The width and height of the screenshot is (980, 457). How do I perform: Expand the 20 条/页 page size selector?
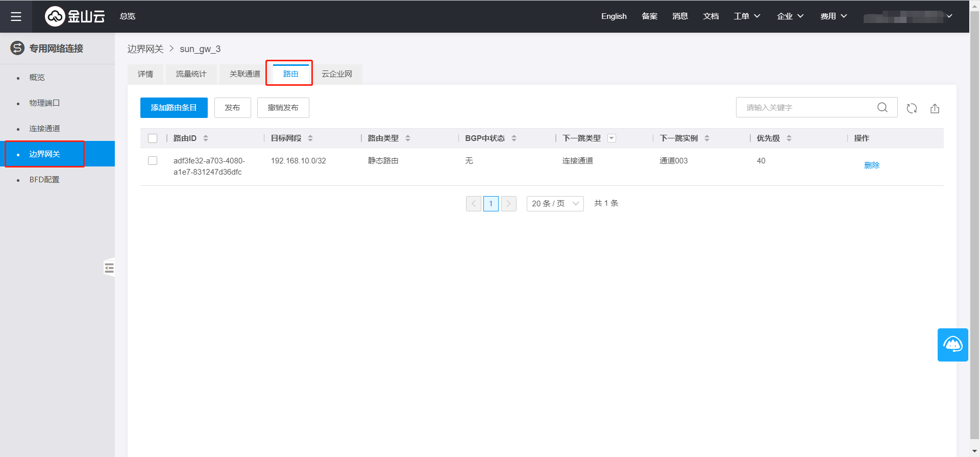click(555, 204)
